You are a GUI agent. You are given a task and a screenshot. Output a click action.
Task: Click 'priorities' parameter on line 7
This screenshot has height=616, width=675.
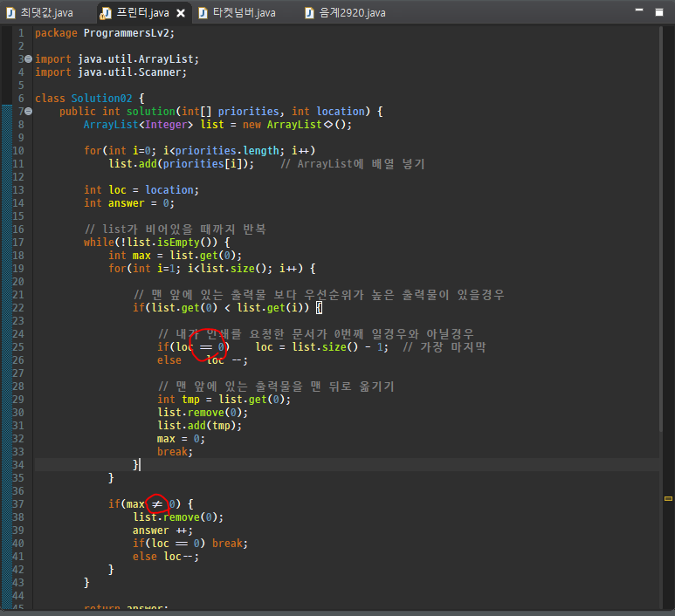click(x=248, y=112)
